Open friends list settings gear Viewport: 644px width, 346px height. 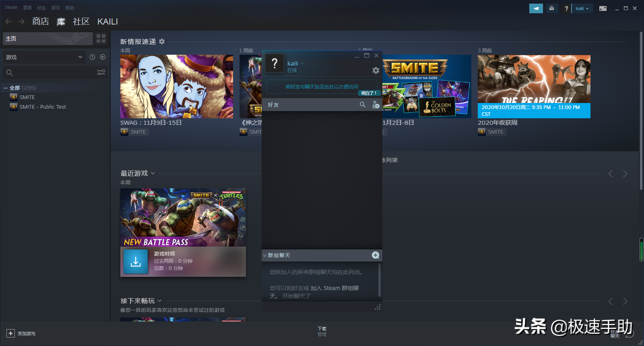pos(376,70)
